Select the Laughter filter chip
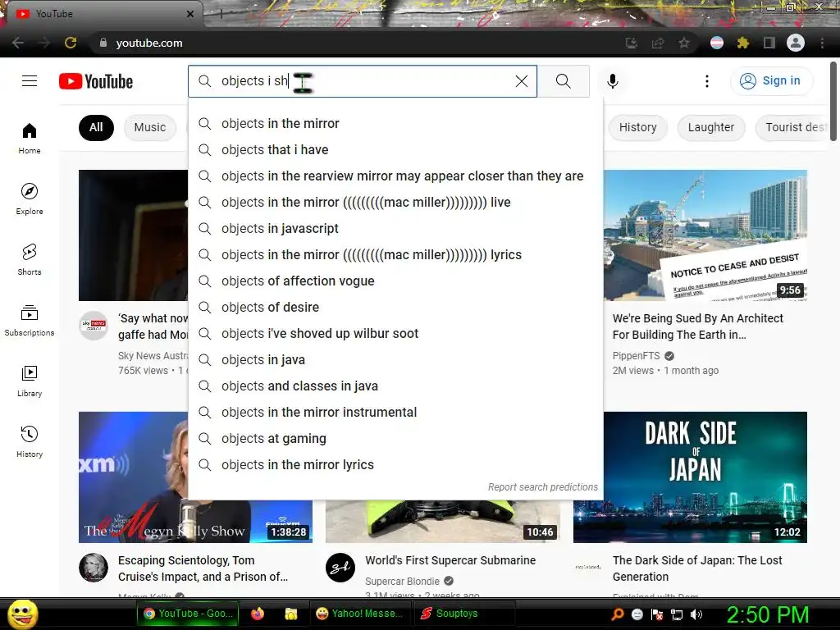 coord(711,127)
